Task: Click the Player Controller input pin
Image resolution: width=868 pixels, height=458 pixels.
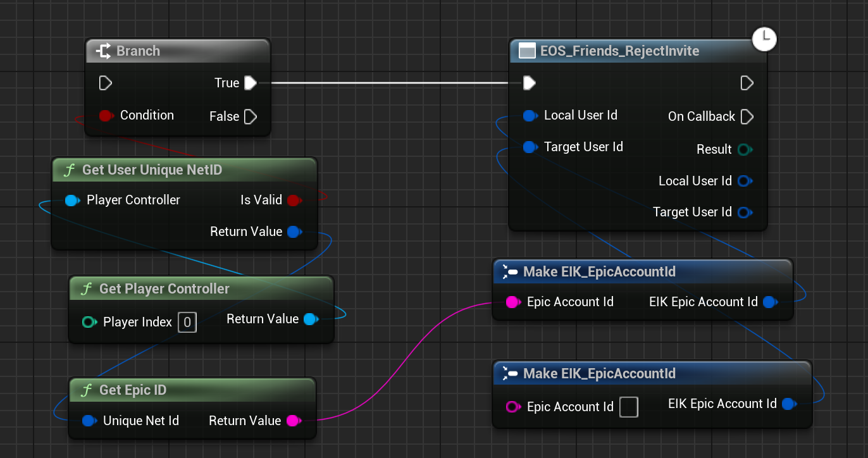Action: (73, 201)
